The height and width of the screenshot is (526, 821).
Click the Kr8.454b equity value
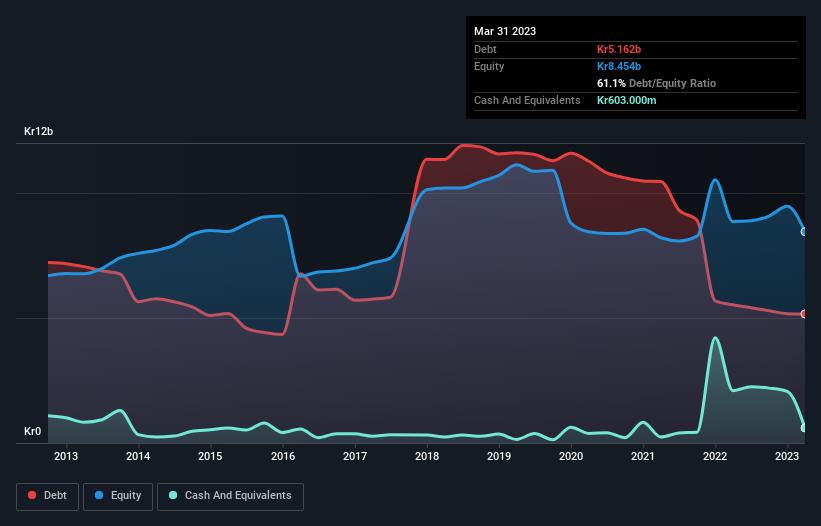619,66
